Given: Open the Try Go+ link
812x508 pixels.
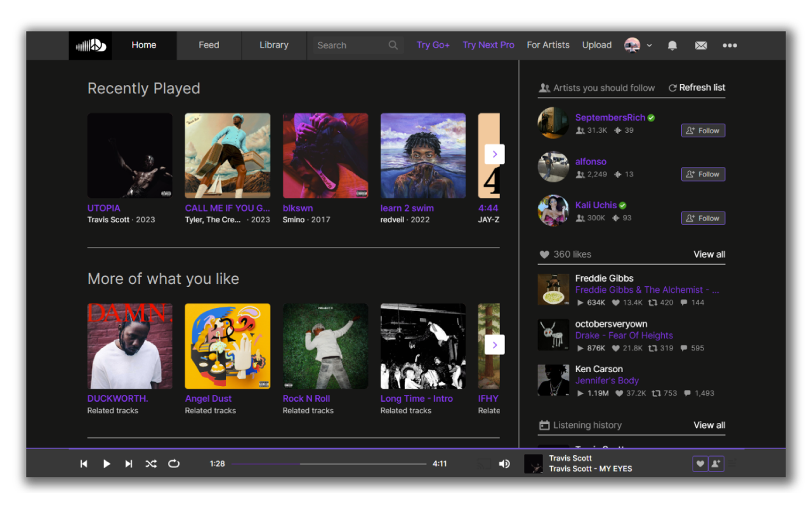Looking at the screenshot, I should [433, 45].
